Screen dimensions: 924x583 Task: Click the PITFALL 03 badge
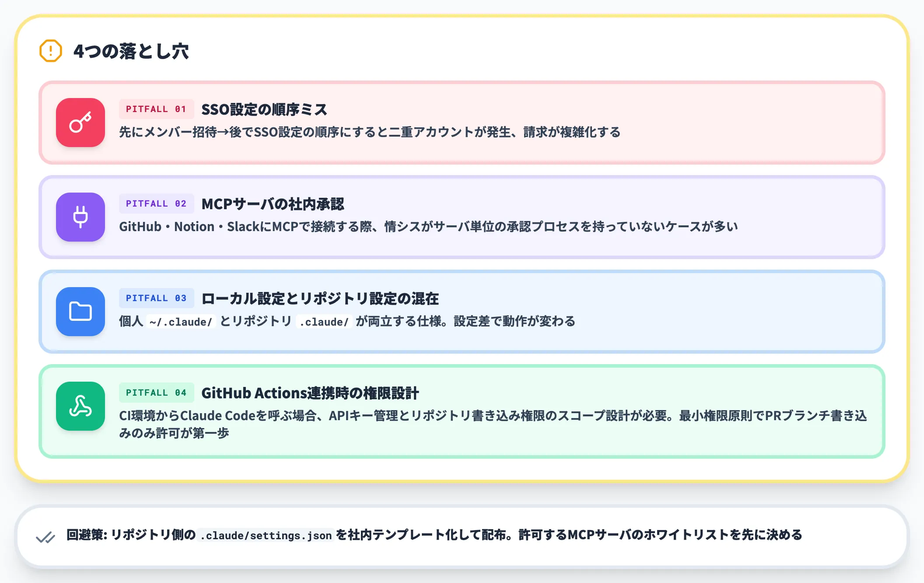[156, 298]
